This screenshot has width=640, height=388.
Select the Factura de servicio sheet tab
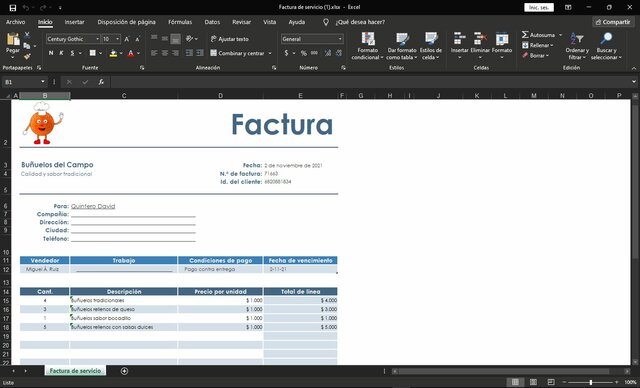[75, 371]
